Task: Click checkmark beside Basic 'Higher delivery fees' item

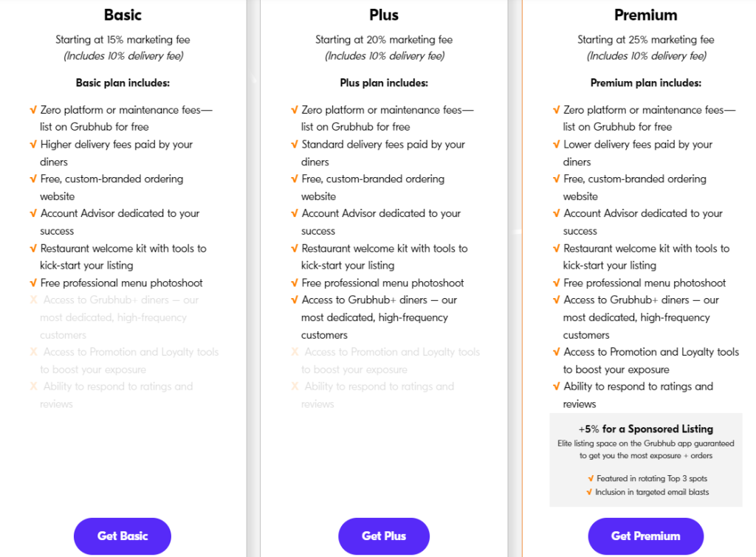Action: [x=33, y=145]
